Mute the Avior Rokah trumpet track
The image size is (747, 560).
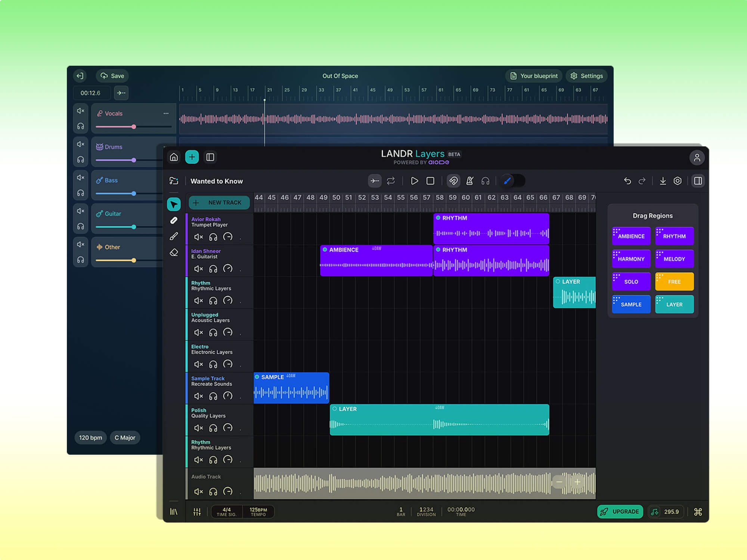coord(198,237)
